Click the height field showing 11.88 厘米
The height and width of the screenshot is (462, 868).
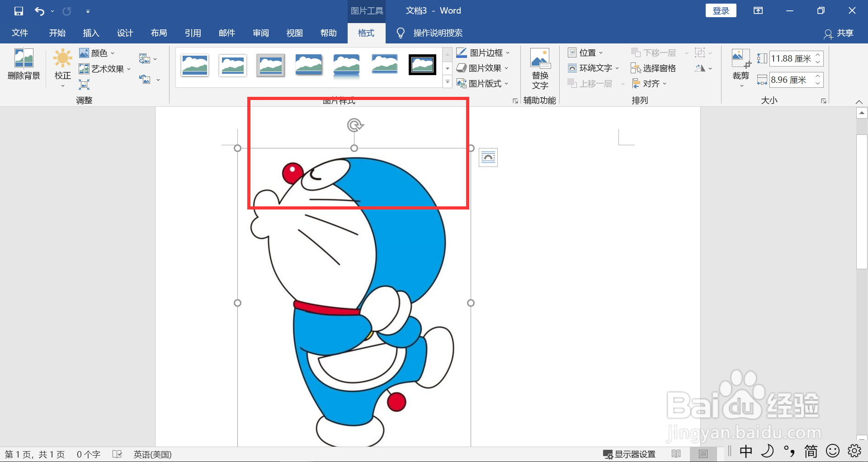click(791, 58)
